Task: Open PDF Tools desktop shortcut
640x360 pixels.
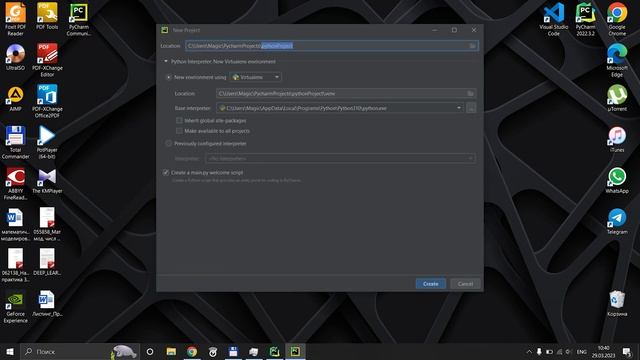Action: [x=47, y=16]
